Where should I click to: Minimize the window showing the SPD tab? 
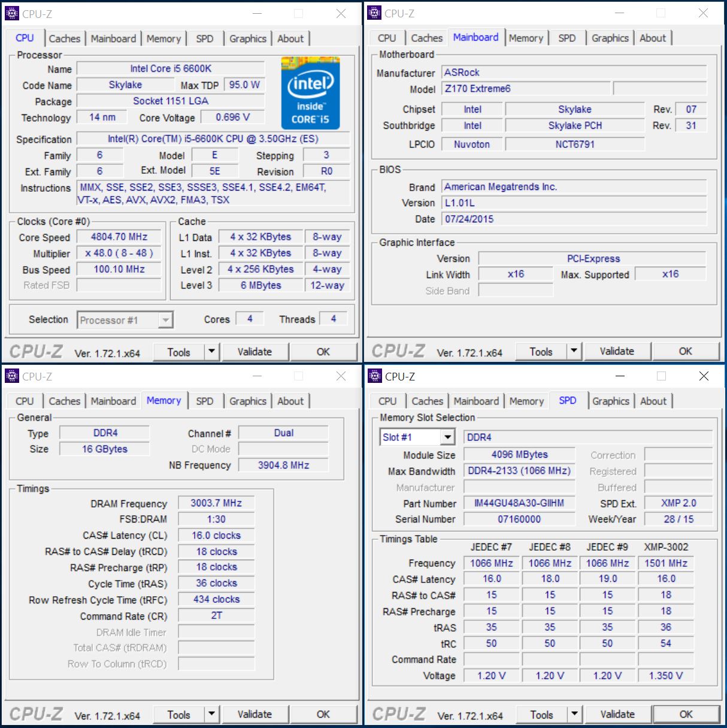620,376
